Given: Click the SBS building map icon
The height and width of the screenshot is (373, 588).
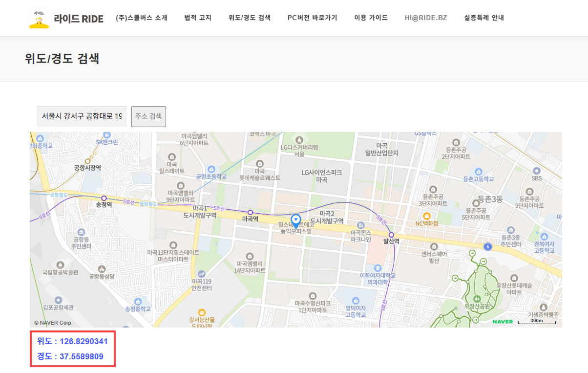Looking at the screenshot, I should pos(537,171).
